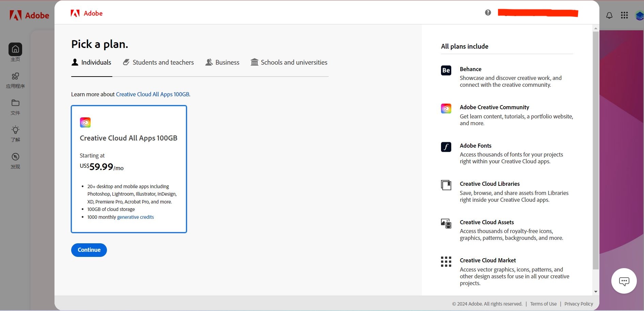Select the Individuals tab
Screen dimensions: 644x311
click(91, 63)
